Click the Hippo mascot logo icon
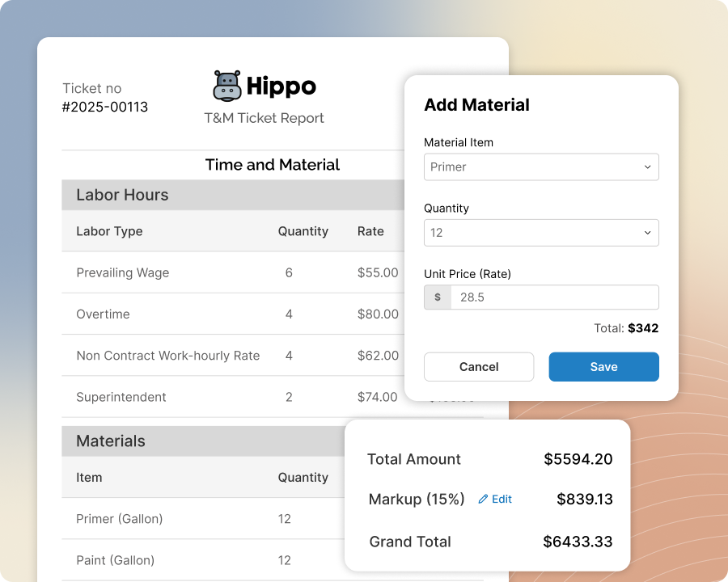The width and height of the screenshot is (728, 582). [227, 86]
